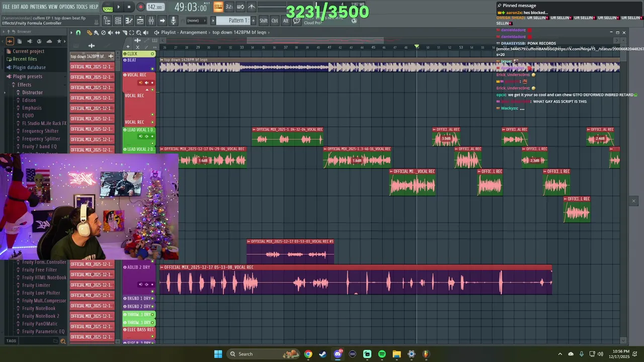Click the Alt button in toolbar
Image resolution: width=644 pixels, height=362 pixels.
click(286, 21)
